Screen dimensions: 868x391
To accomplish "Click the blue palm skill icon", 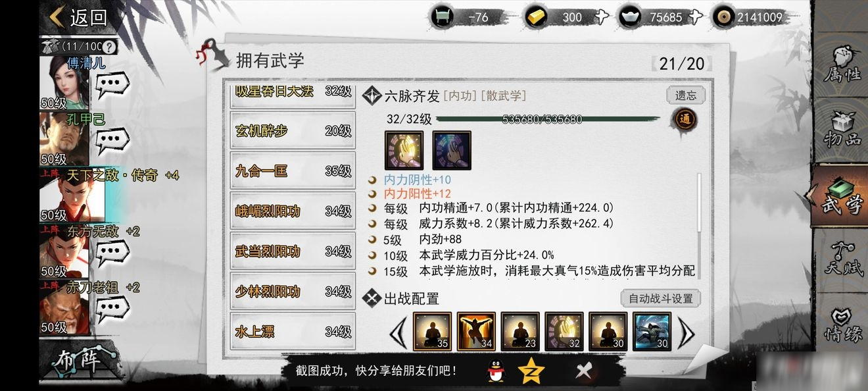I will [x=451, y=150].
